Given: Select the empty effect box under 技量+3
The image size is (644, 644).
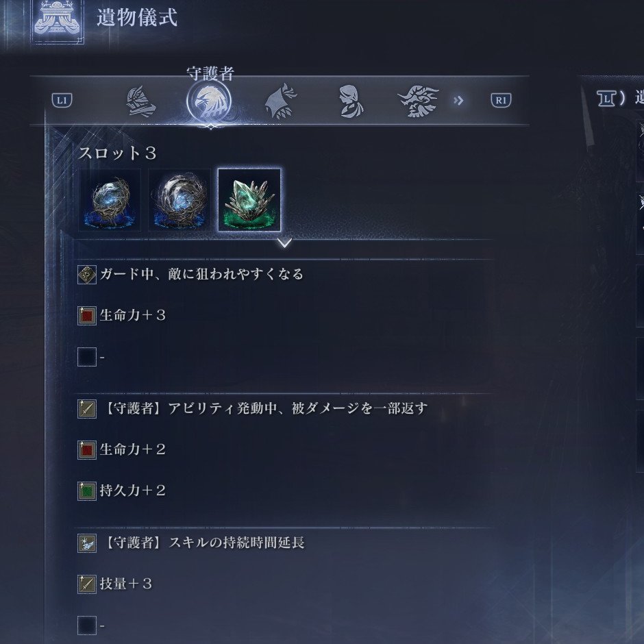Looking at the screenshot, I should (x=87, y=625).
